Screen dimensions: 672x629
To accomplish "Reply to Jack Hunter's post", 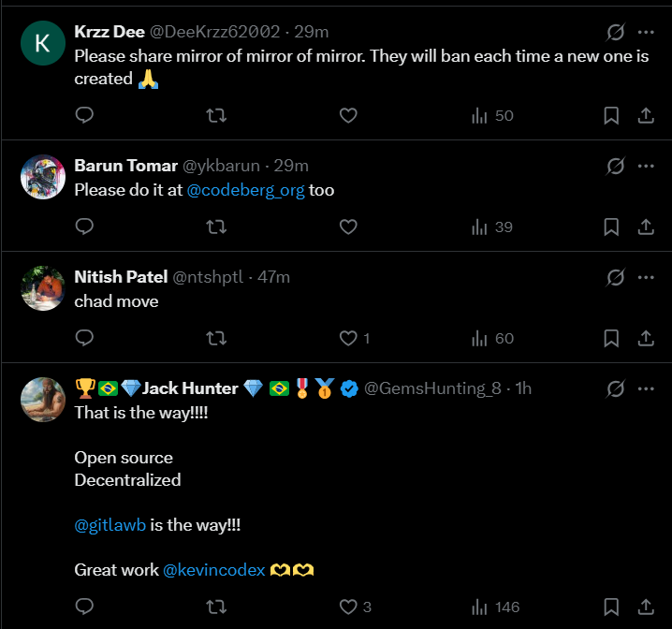I will coord(84,607).
